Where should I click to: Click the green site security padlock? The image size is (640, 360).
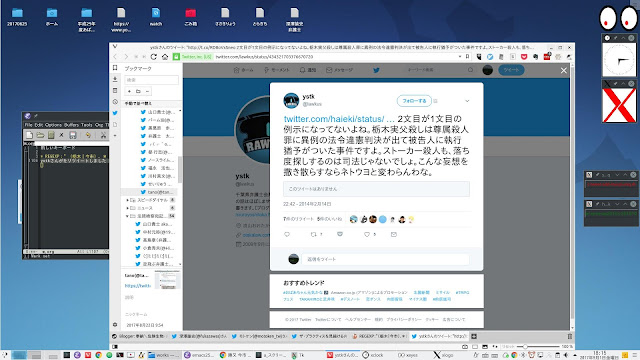(176, 57)
